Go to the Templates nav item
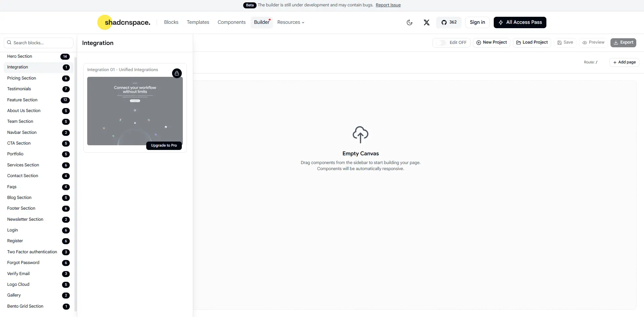This screenshot has height=317, width=644. click(198, 22)
